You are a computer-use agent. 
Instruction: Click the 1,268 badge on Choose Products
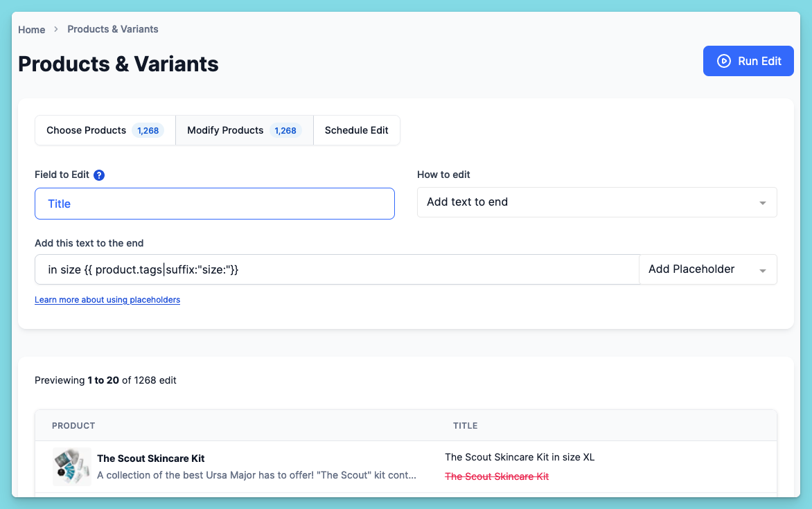(148, 130)
